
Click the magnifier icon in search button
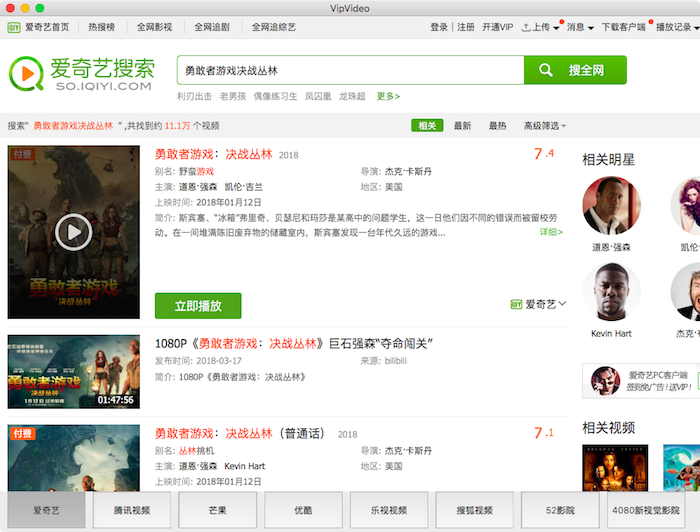546,70
